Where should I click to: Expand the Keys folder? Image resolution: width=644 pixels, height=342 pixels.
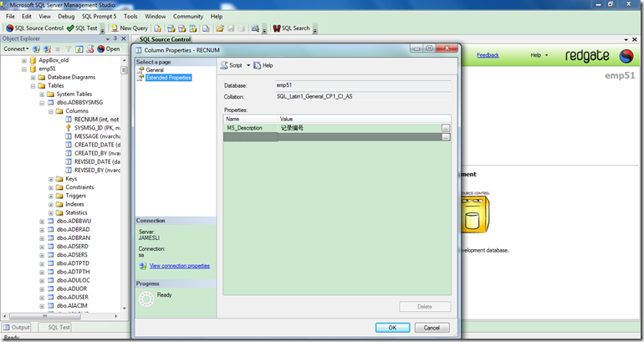point(51,180)
